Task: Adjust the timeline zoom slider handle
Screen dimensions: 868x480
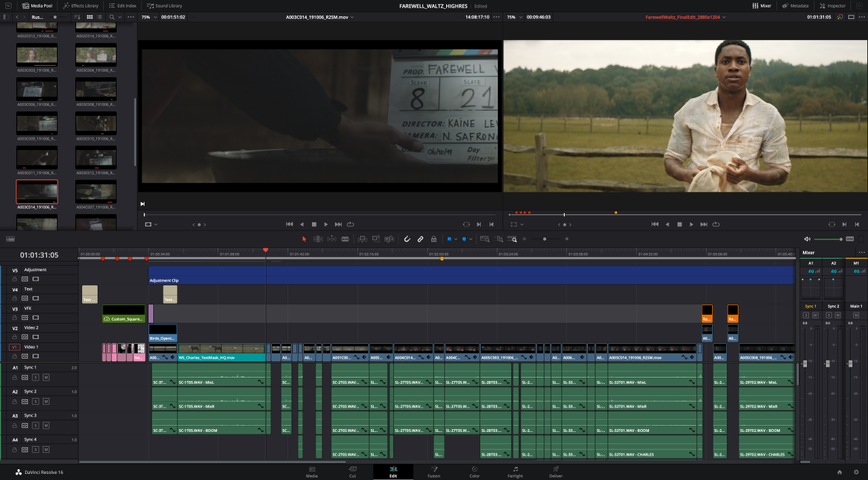Action: pos(545,239)
